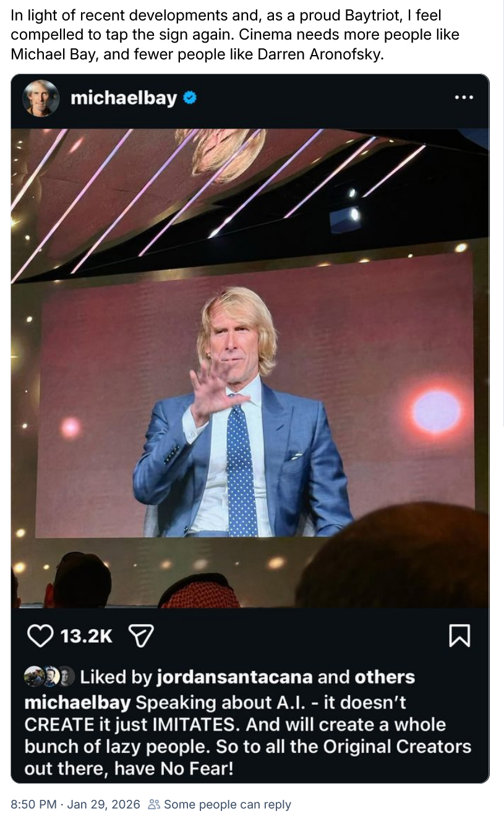This screenshot has height=819, width=504.
Task: Click the "Some people can reply" notice
Action: pos(227,805)
